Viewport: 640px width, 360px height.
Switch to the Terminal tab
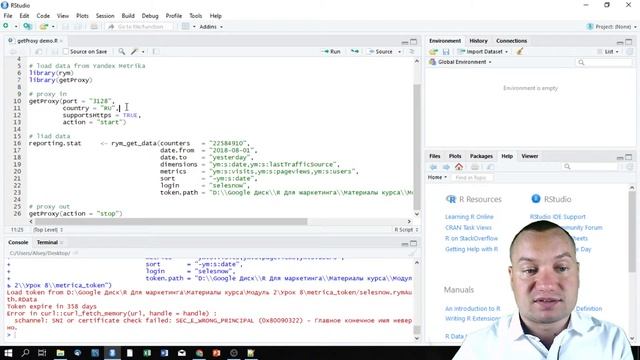(47, 242)
